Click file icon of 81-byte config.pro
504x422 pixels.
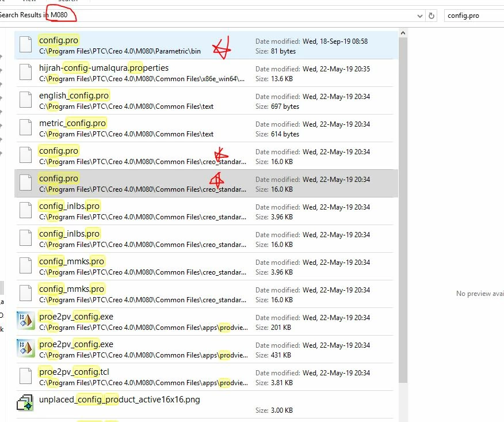click(x=25, y=44)
